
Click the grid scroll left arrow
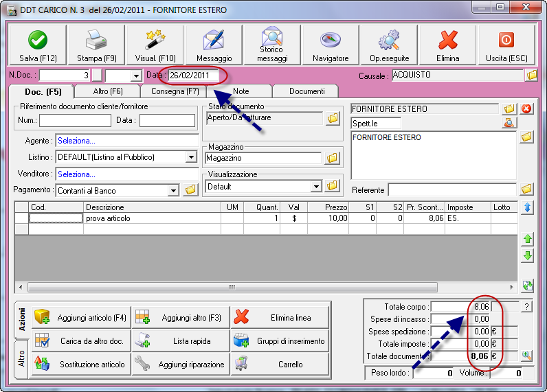[21, 287]
